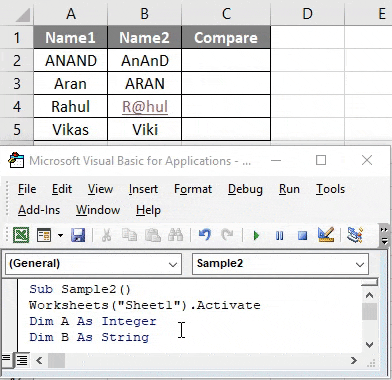
Task: Select Excel column C header
Action: coord(226,13)
